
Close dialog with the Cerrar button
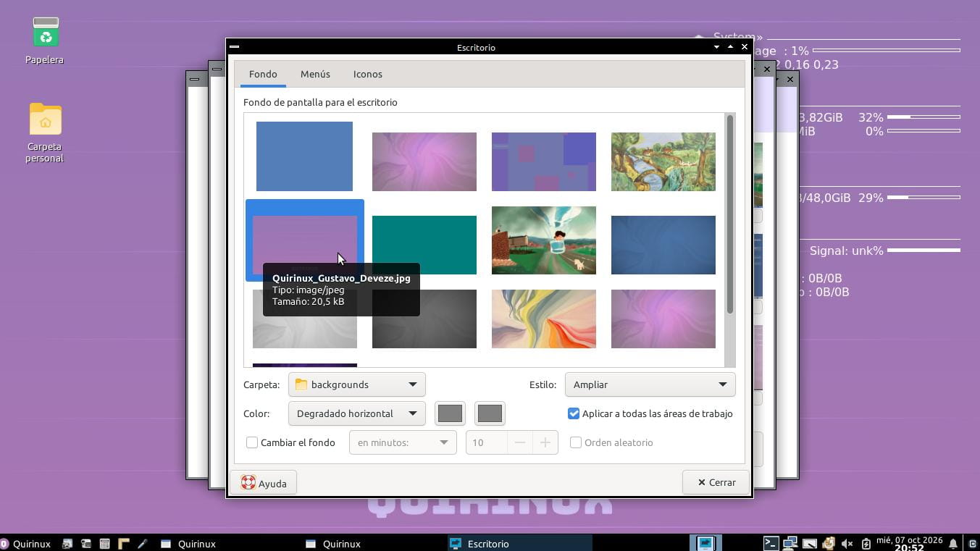pyautogui.click(x=716, y=482)
